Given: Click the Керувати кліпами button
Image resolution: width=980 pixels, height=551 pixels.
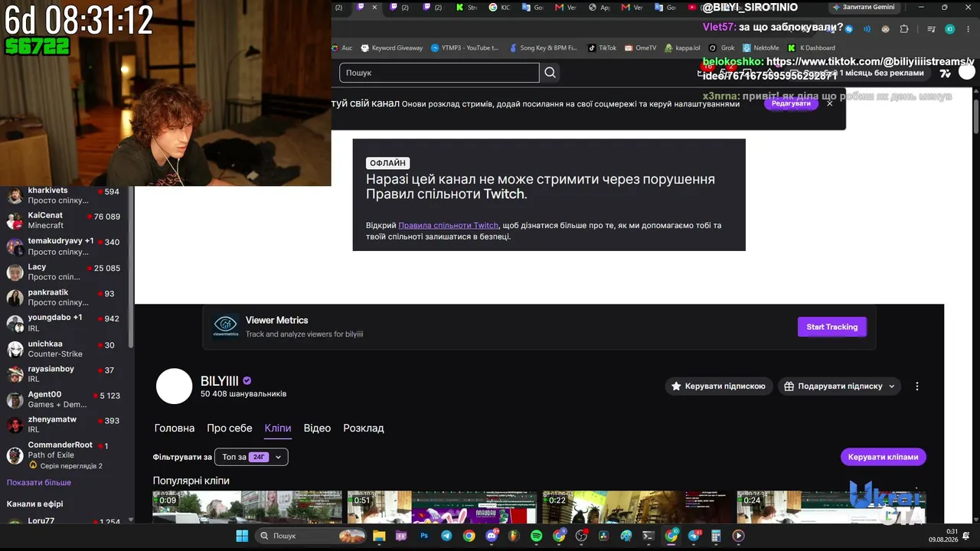Looking at the screenshot, I should 884,457.
